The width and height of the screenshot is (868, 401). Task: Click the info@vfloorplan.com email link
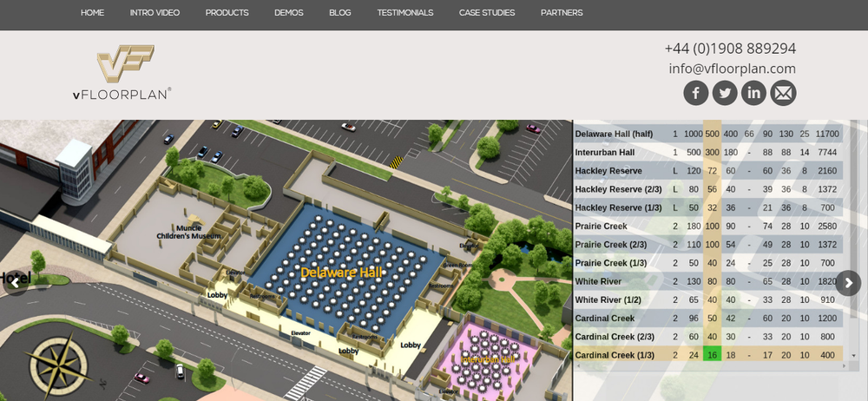click(732, 69)
